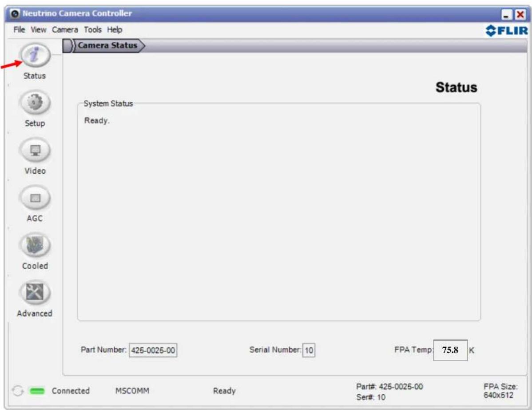Click 'FPA Size: 640x512' status entry
This screenshot has height=410, width=532.
(500, 390)
